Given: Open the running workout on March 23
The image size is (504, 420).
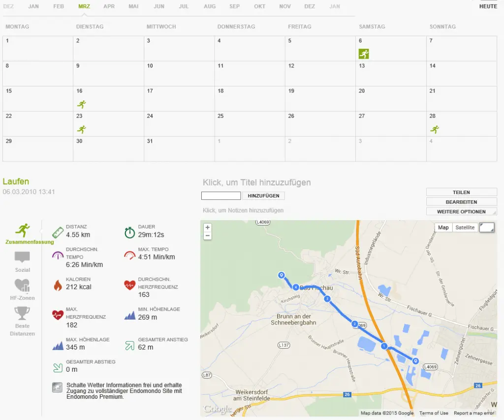Looking at the screenshot, I should click(x=81, y=129).
